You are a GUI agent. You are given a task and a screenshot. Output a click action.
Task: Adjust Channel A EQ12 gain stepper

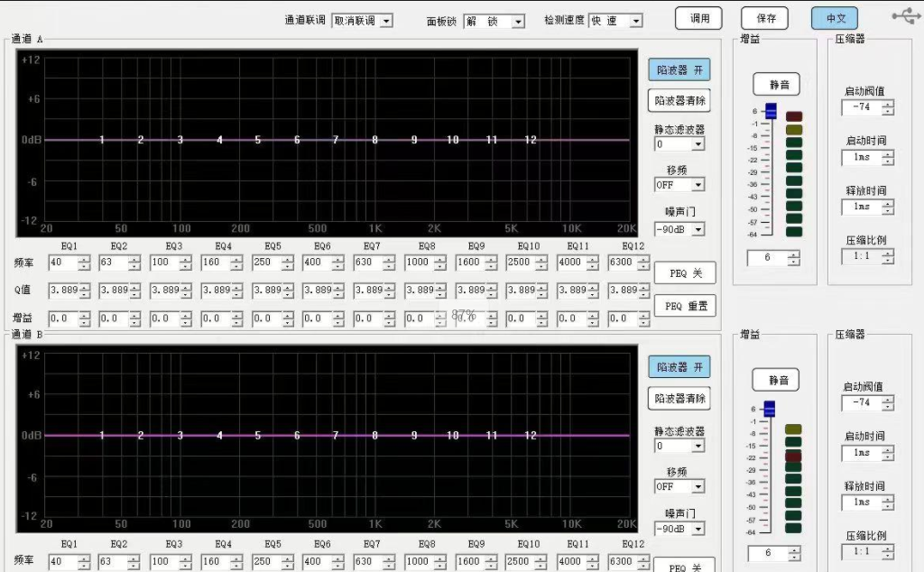pos(643,319)
